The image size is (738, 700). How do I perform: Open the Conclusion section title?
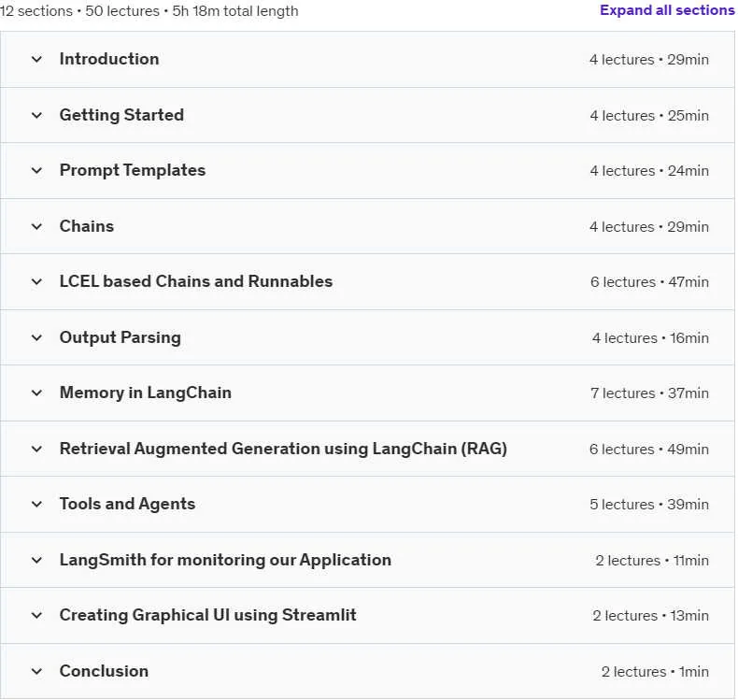click(x=104, y=671)
